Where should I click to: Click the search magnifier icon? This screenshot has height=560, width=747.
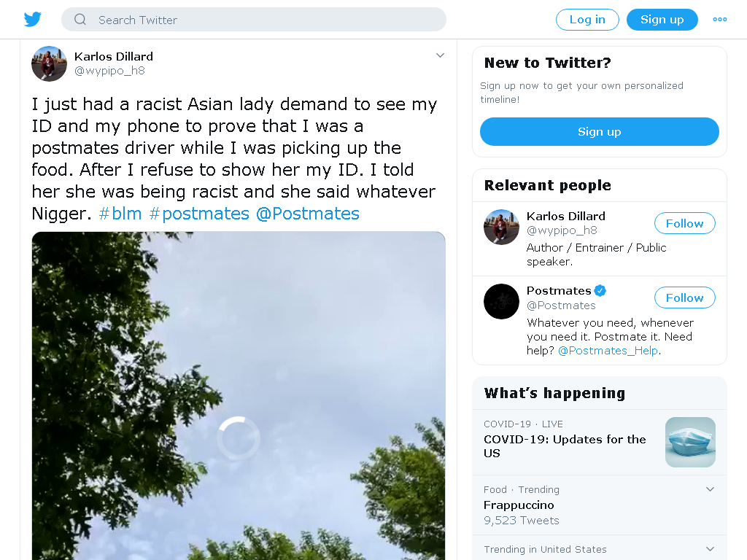click(80, 20)
